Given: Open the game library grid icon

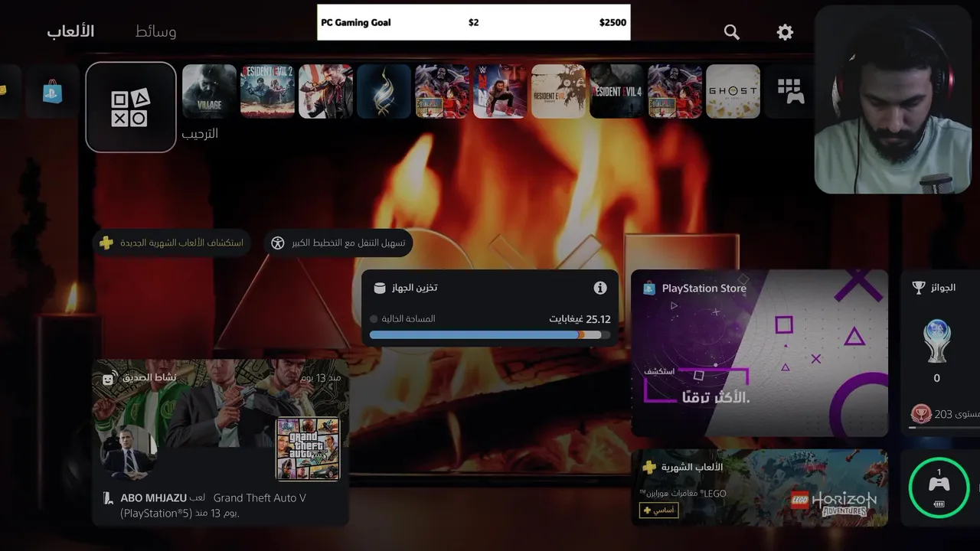Looking at the screenshot, I should click(790, 91).
